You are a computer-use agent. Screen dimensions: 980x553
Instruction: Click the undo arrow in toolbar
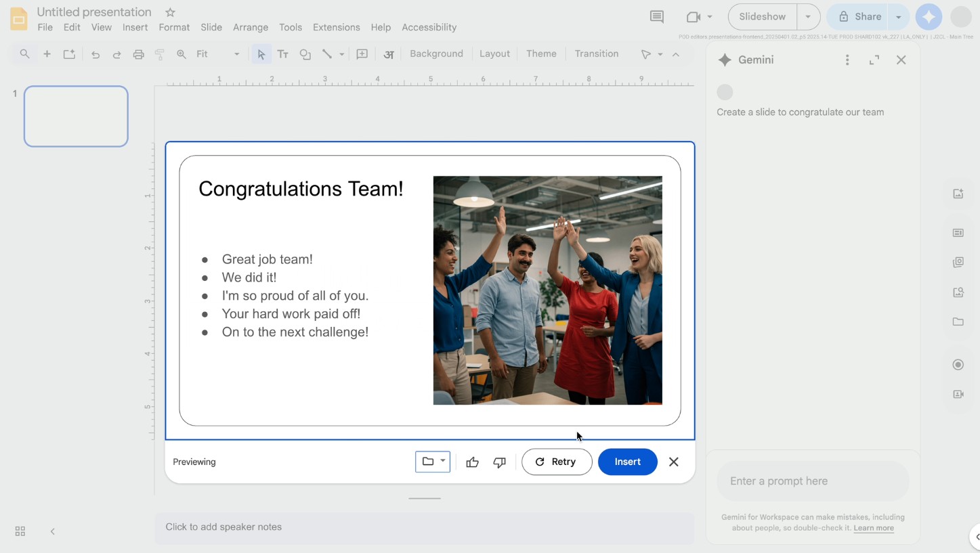tap(95, 54)
